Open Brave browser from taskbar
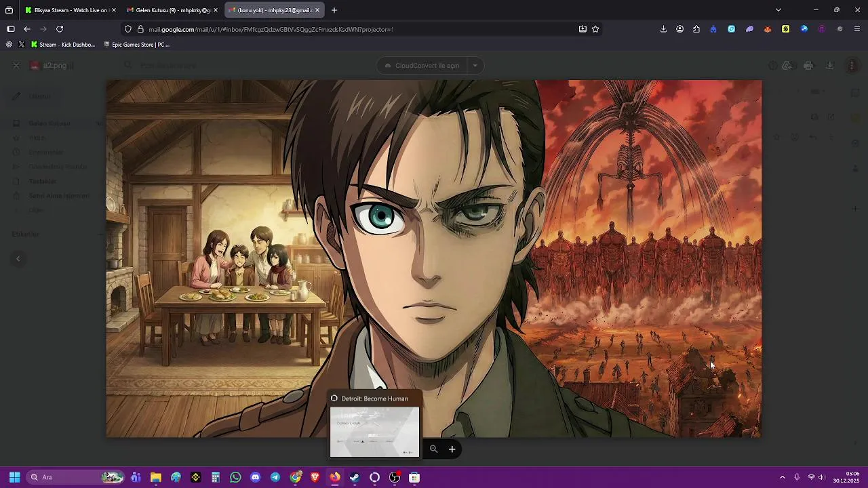Viewport: 868px width, 488px height. tap(315, 477)
